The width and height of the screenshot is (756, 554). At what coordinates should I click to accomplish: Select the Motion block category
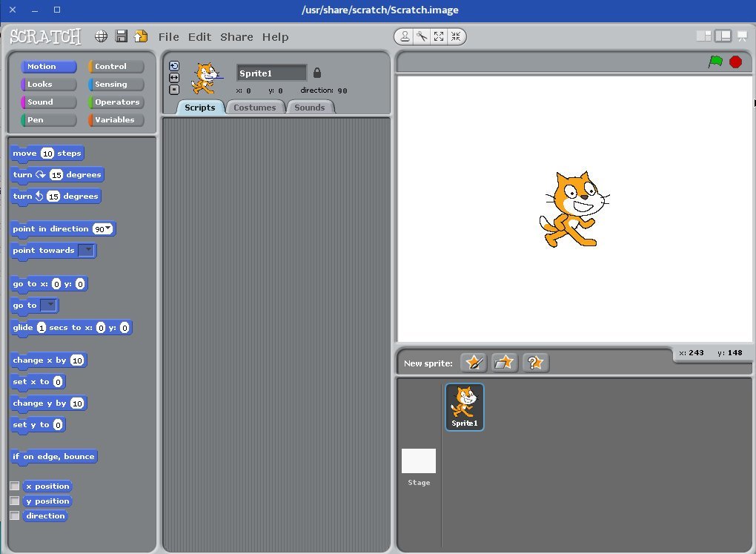click(49, 67)
